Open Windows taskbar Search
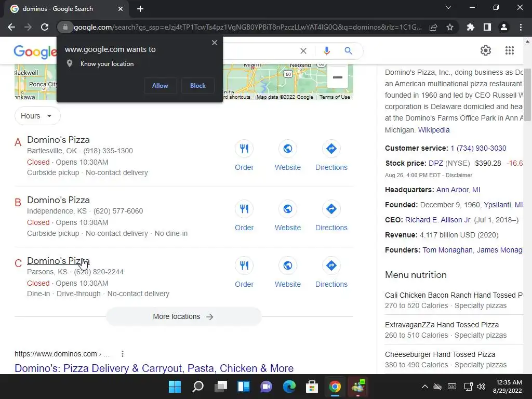 tap(198, 387)
